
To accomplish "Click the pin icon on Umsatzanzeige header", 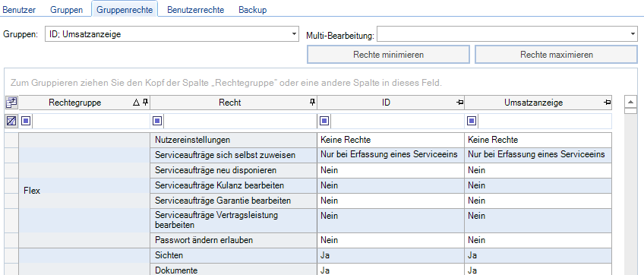I will [x=608, y=103].
